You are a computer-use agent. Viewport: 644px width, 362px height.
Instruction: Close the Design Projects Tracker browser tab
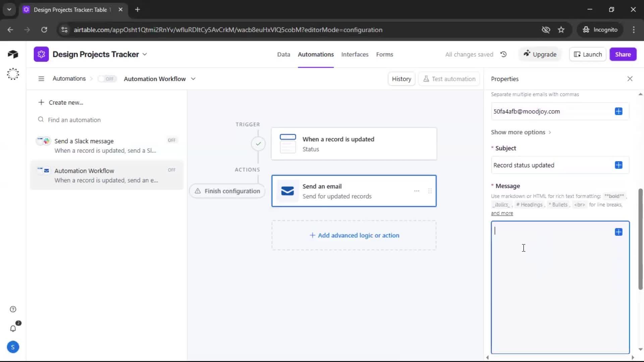(120, 10)
